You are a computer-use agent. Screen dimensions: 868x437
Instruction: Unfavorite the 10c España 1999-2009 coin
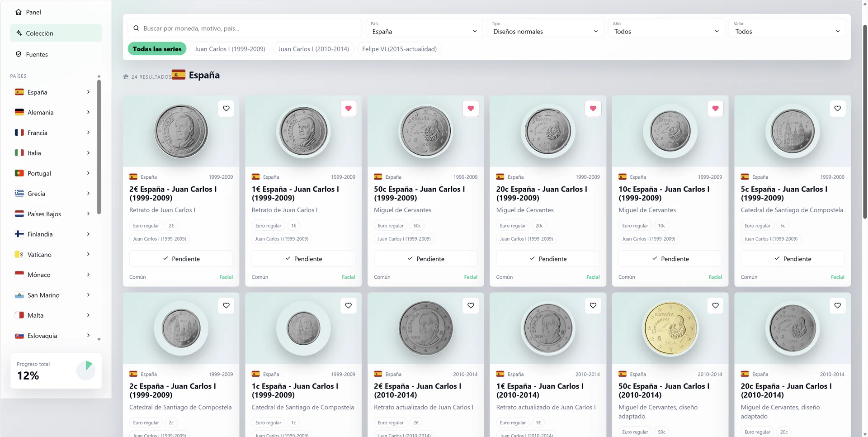[715, 109]
